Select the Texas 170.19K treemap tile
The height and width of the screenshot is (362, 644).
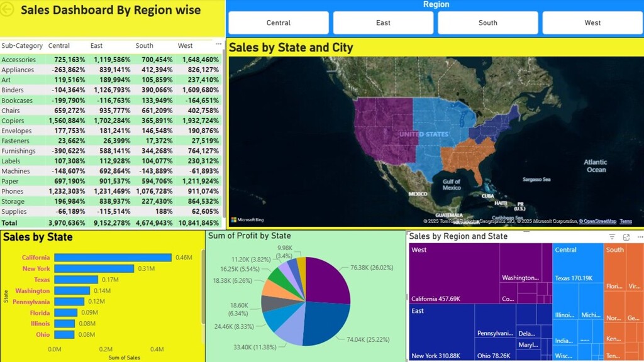point(578,263)
